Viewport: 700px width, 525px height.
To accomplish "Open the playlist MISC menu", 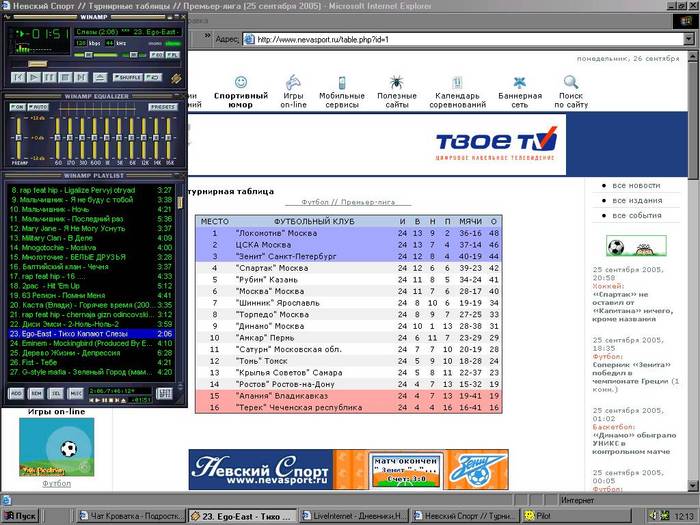I will 75,393.
